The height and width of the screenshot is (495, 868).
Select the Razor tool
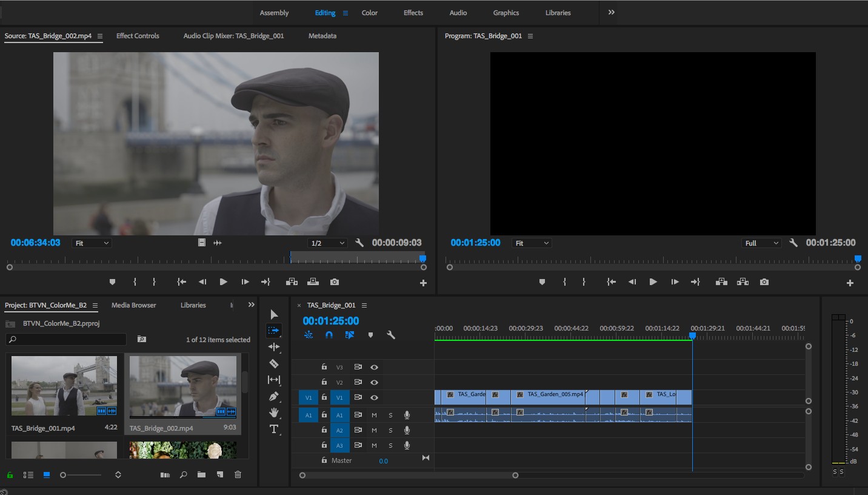pos(274,363)
